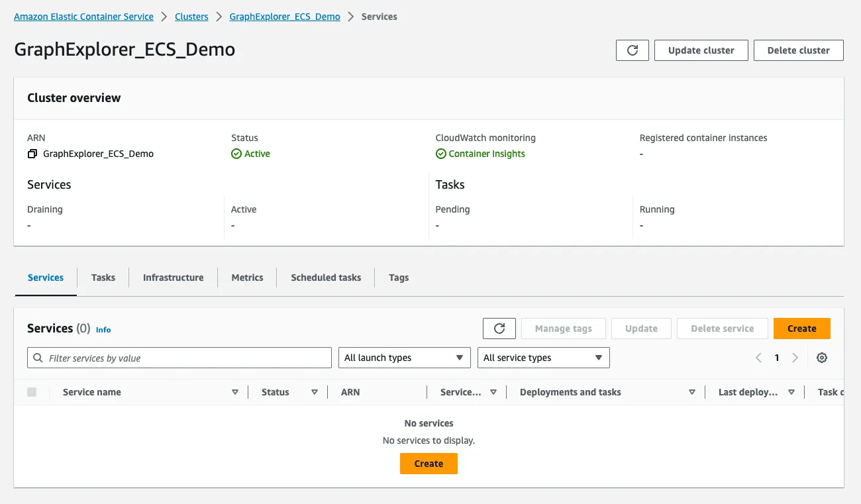Screen dimensions: 861x504
Task: Focus the Filter services by value field
Action: (179, 358)
